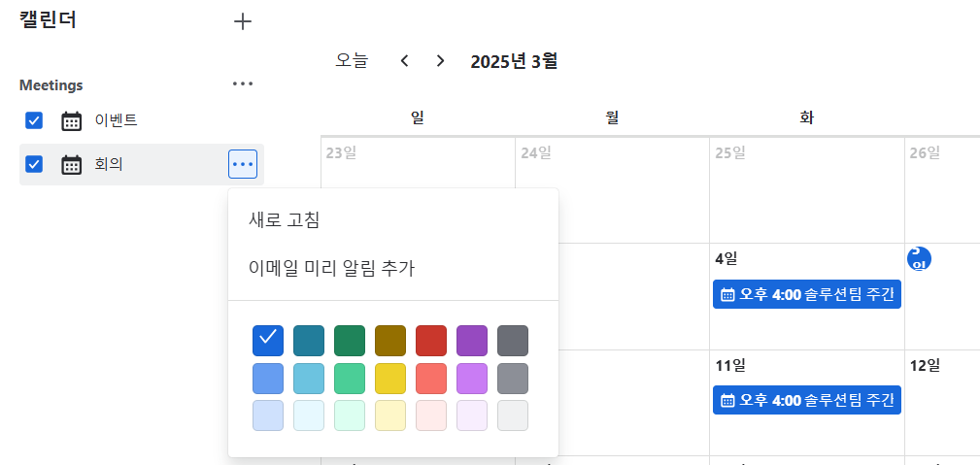Viewport: 980px width, 465px height.
Task: Click the 화 weekday column header
Action: [806, 117]
